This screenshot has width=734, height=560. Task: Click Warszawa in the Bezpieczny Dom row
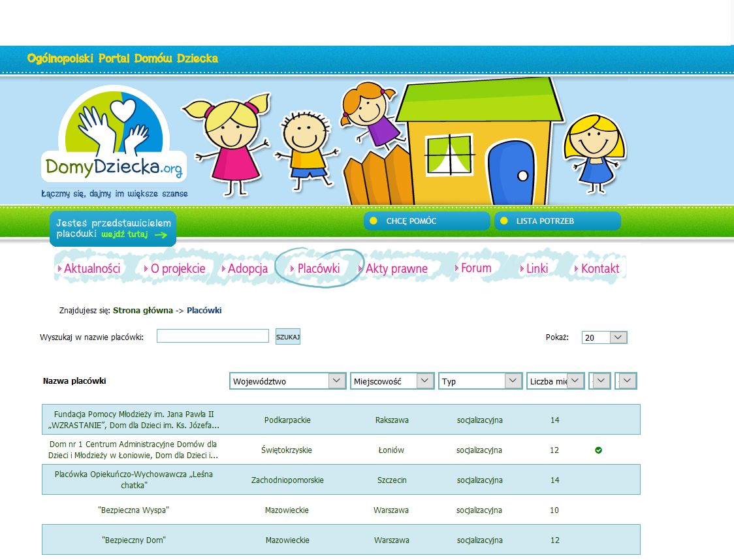(392, 540)
